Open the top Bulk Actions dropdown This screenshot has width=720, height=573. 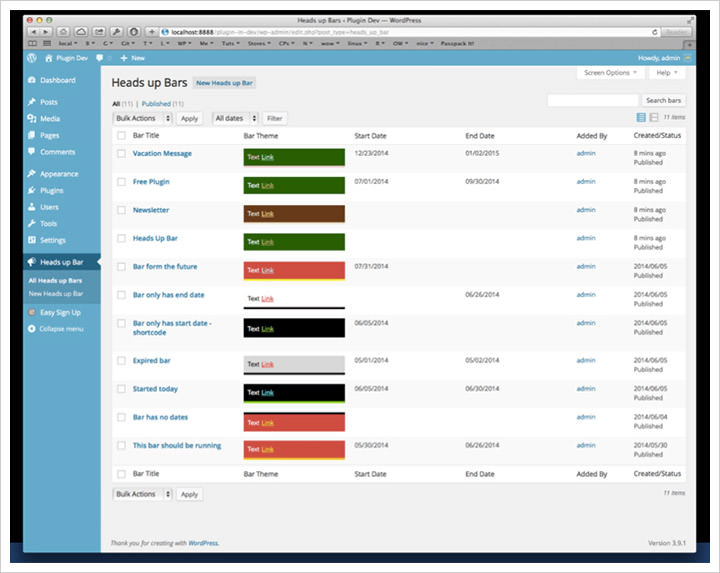[x=142, y=118]
